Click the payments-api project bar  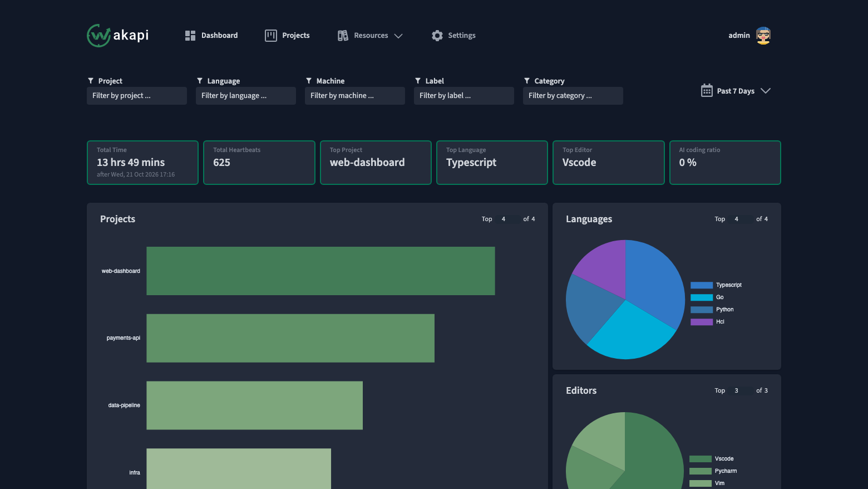point(290,338)
